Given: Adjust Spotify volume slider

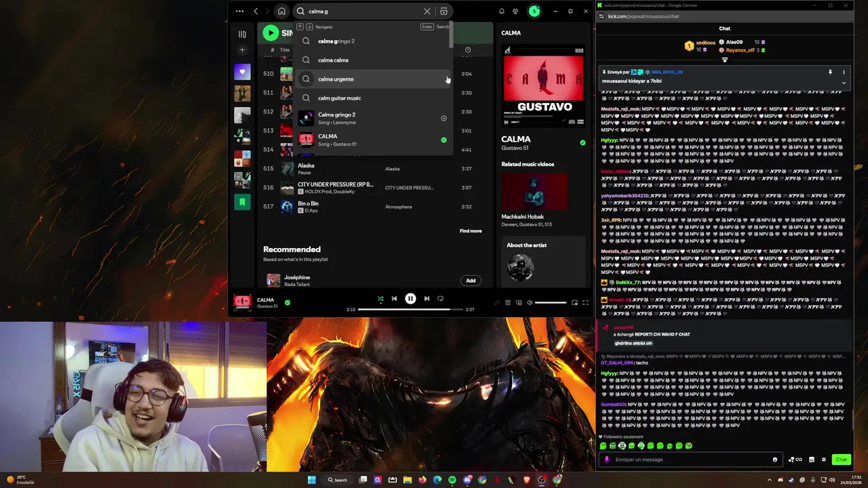Looking at the screenshot, I should 550,303.
